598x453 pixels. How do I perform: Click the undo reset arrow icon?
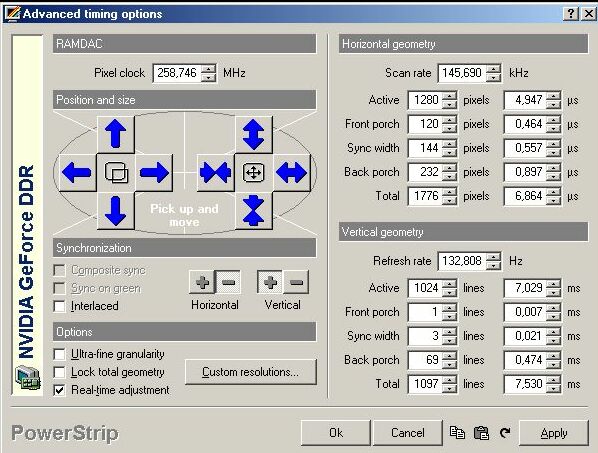[x=505, y=433]
